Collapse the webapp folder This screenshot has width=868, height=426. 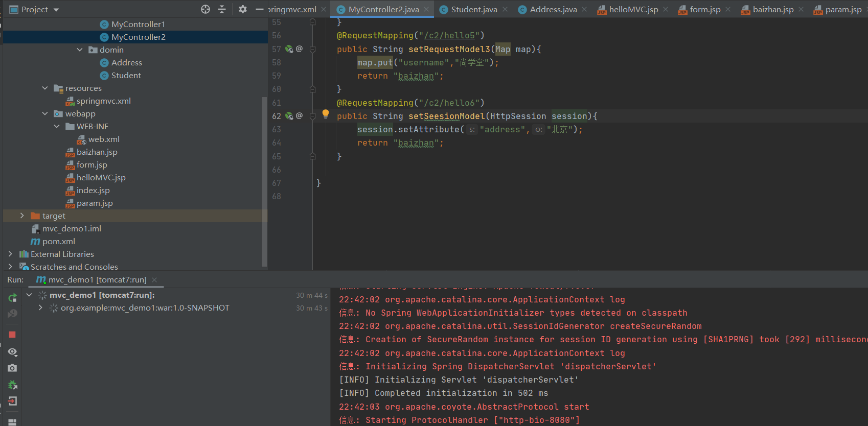(45, 113)
